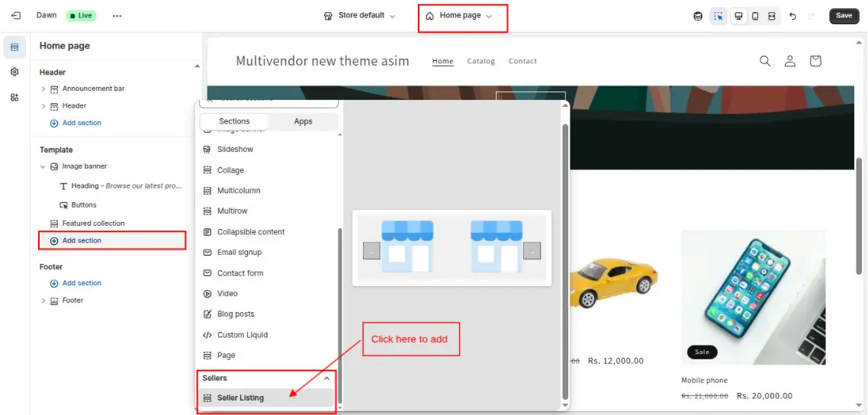Image resolution: width=868 pixels, height=415 pixels.
Task: Click the Mobile phone product title
Action: pyautogui.click(x=705, y=381)
